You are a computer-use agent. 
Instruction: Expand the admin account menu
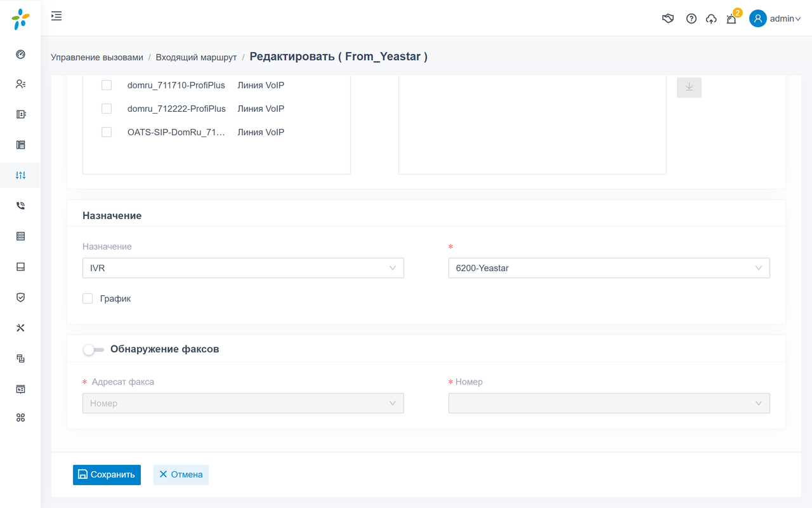coord(785,18)
